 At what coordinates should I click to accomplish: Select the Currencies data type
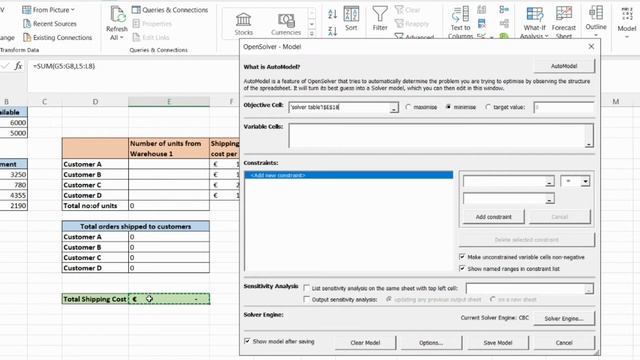286,24
